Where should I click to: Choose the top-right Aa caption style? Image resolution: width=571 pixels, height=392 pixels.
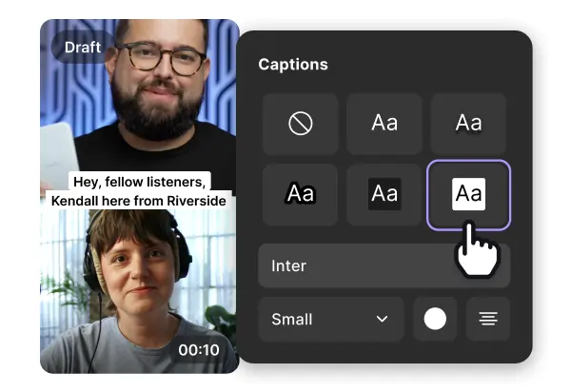(468, 124)
